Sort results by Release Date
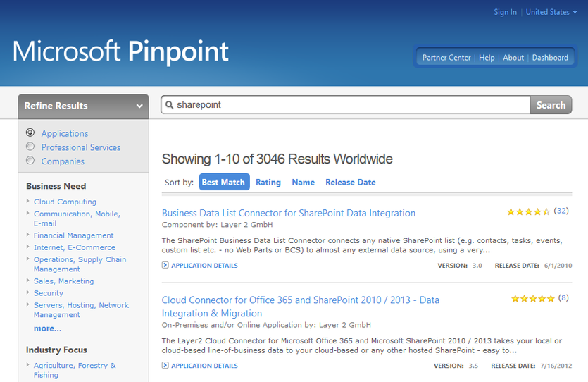The width and height of the screenshot is (588, 382). tap(350, 183)
